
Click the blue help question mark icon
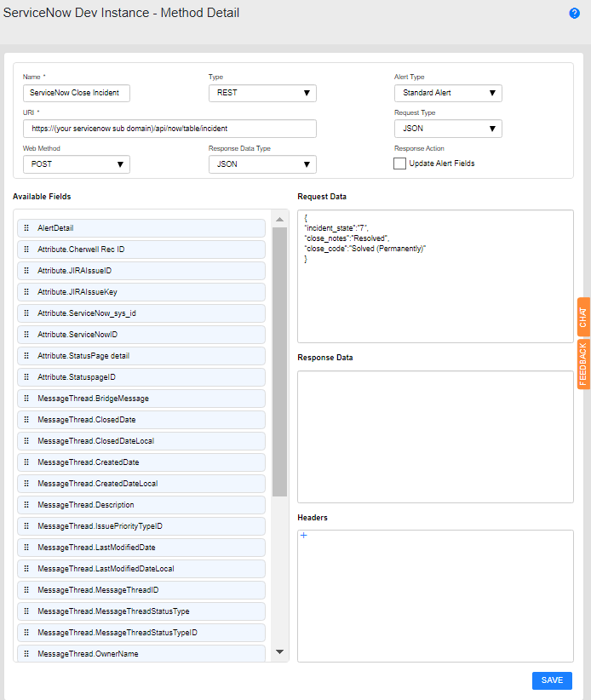tap(574, 14)
